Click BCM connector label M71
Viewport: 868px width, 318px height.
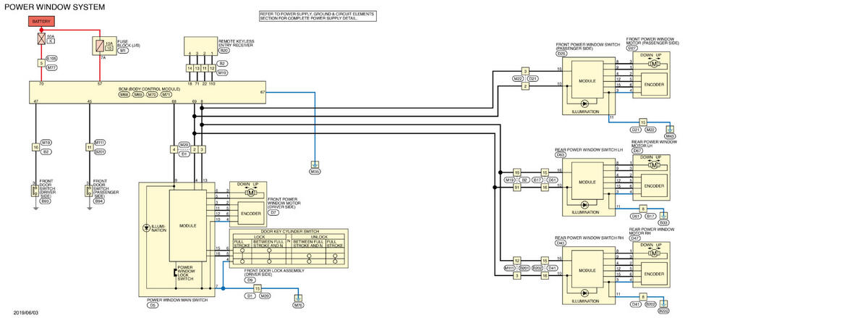pos(166,94)
